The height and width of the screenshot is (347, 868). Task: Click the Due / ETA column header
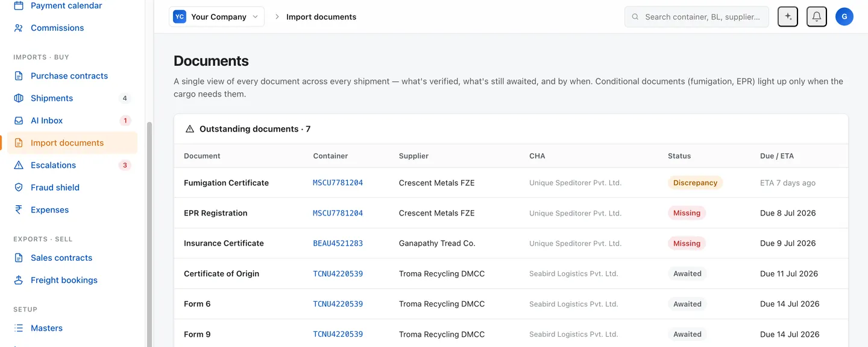point(777,156)
